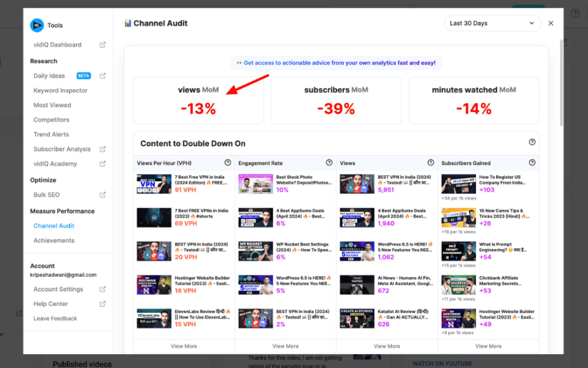Click the question mark beside Subscribers Gained

532,163
